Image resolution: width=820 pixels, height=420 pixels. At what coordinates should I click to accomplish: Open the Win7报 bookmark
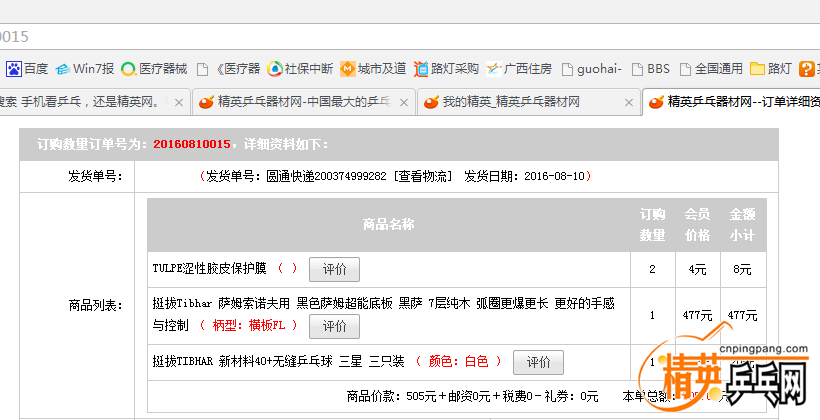click(85, 69)
